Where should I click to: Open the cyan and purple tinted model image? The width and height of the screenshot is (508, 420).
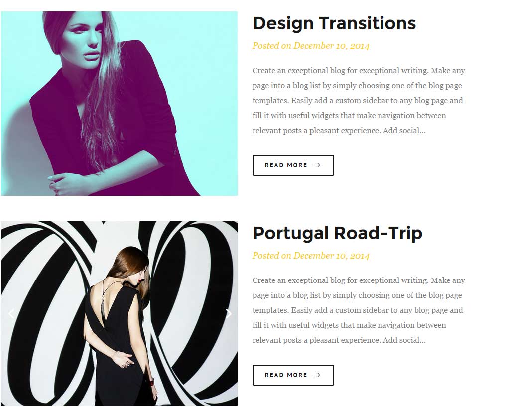coord(119,104)
